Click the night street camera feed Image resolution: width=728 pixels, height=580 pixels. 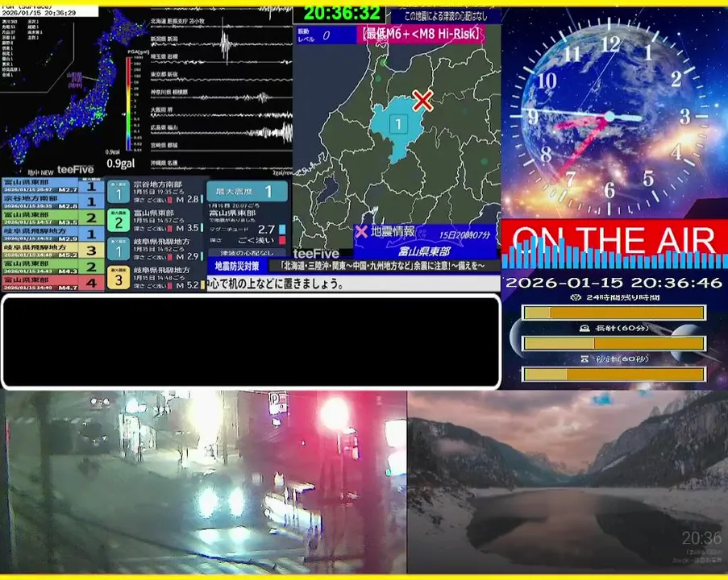tap(204, 482)
